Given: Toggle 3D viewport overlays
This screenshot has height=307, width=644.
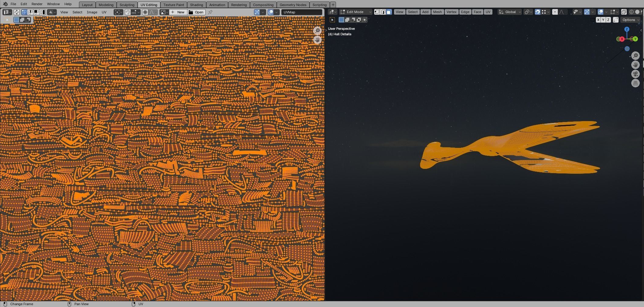Looking at the screenshot, I should 600,12.
